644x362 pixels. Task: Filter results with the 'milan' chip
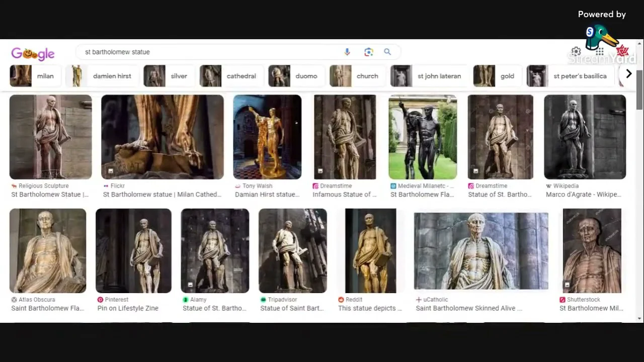coord(35,76)
